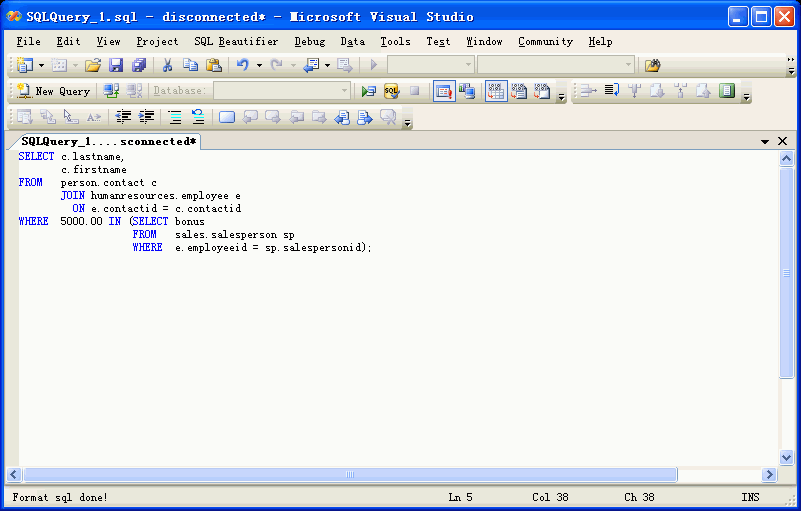The width and height of the screenshot is (801, 511).
Task: Click the 'Ln 5' status bar entry
Action: tap(460, 497)
